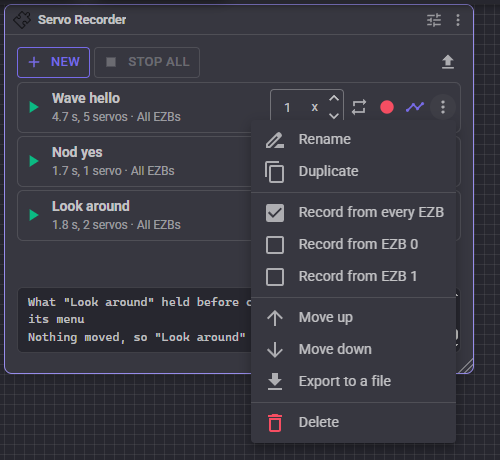Check Record from EZB 1
500x460 pixels.
pyautogui.click(x=353, y=277)
